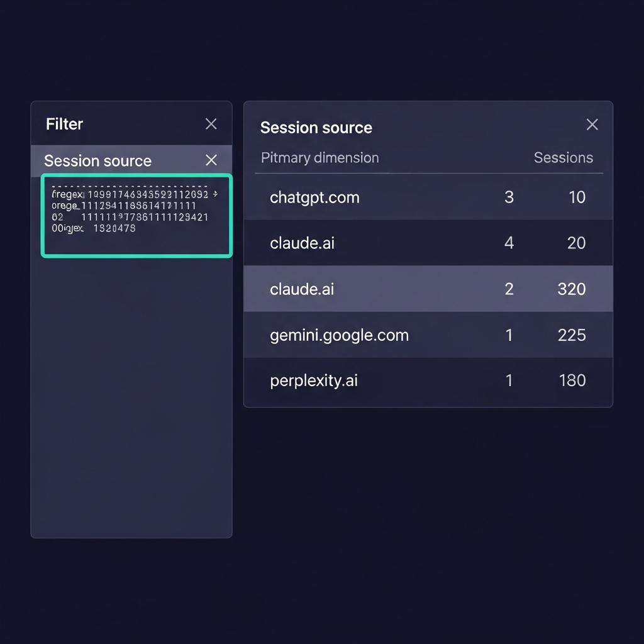Remove the Session source filter

(211, 160)
